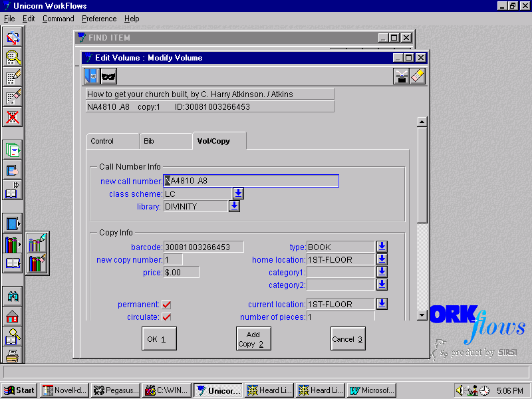Click the magician hat wizard icon
This screenshot has width=532, height=399.
401,76
